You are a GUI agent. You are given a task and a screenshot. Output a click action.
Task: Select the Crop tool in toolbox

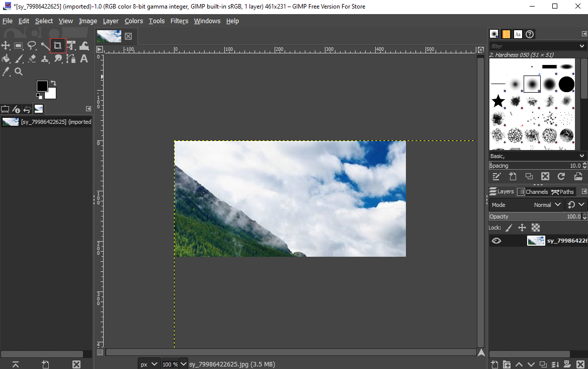pos(58,46)
